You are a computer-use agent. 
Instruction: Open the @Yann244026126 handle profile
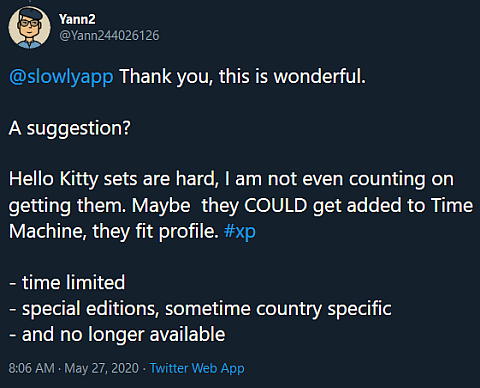coord(109,35)
